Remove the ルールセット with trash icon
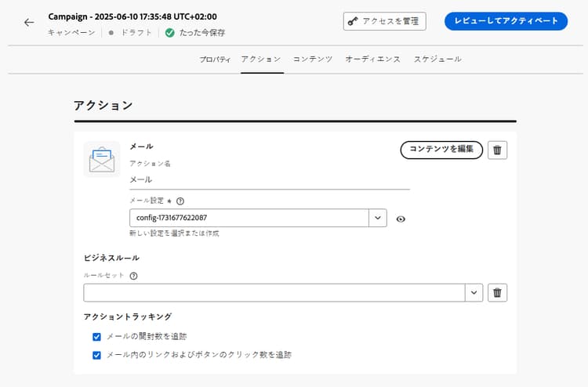Screen dimensions: 588x387 497,292
